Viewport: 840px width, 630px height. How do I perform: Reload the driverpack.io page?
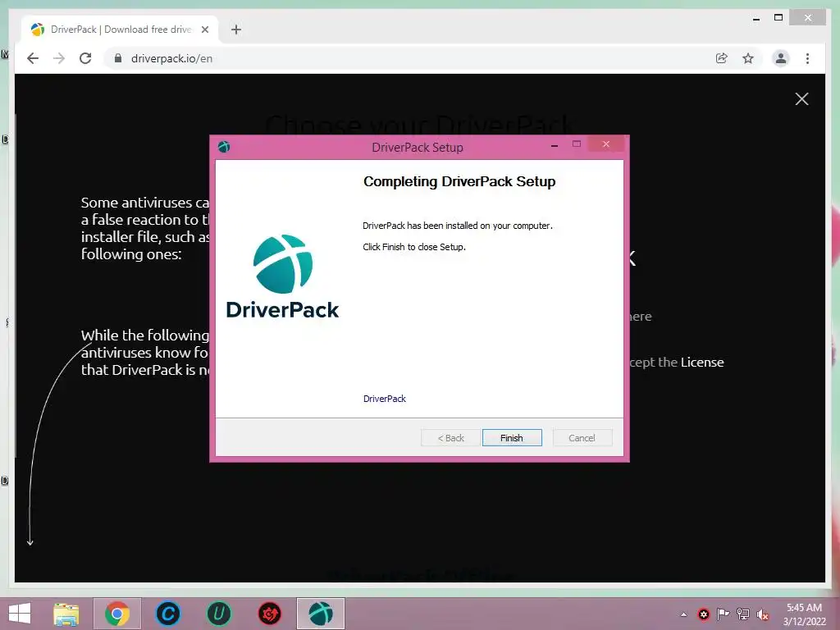[85, 58]
